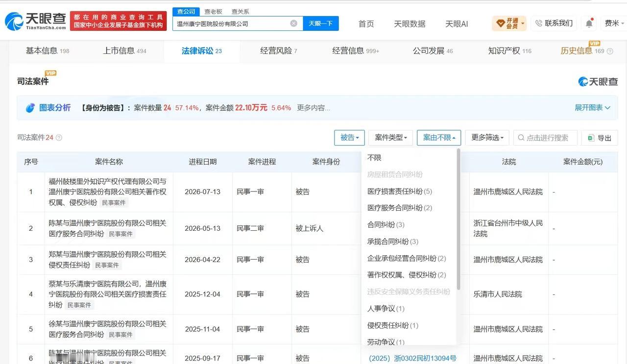Open 天眼AI navigation link

457,24
